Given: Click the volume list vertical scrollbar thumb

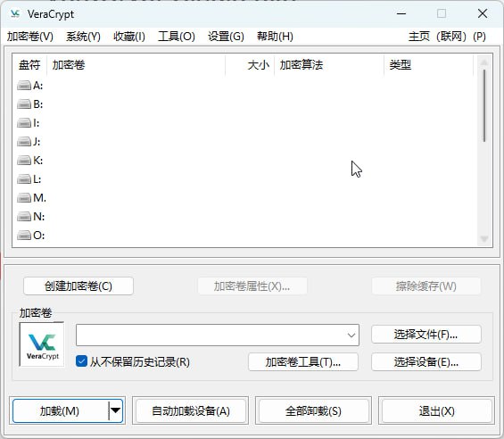Looking at the screenshot, I should pyautogui.click(x=484, y=105).
